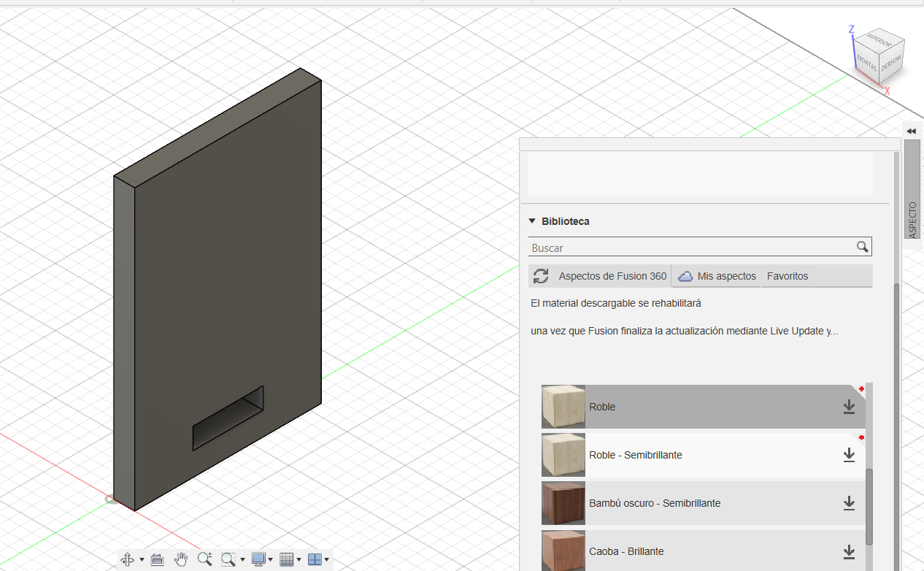Viewport: 924px width, 571px height.
Task: Click the Viewports layout icon
Action: click(x=315, y=559)
